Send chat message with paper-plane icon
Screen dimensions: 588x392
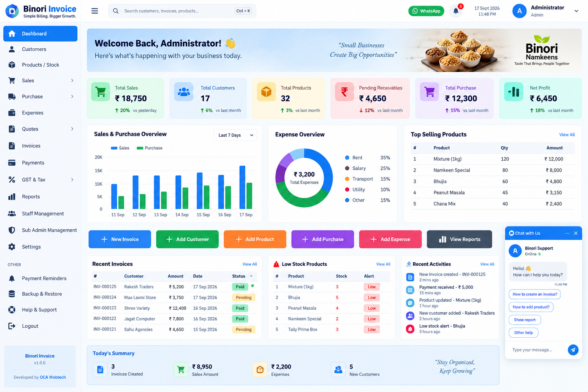point(573,350)
